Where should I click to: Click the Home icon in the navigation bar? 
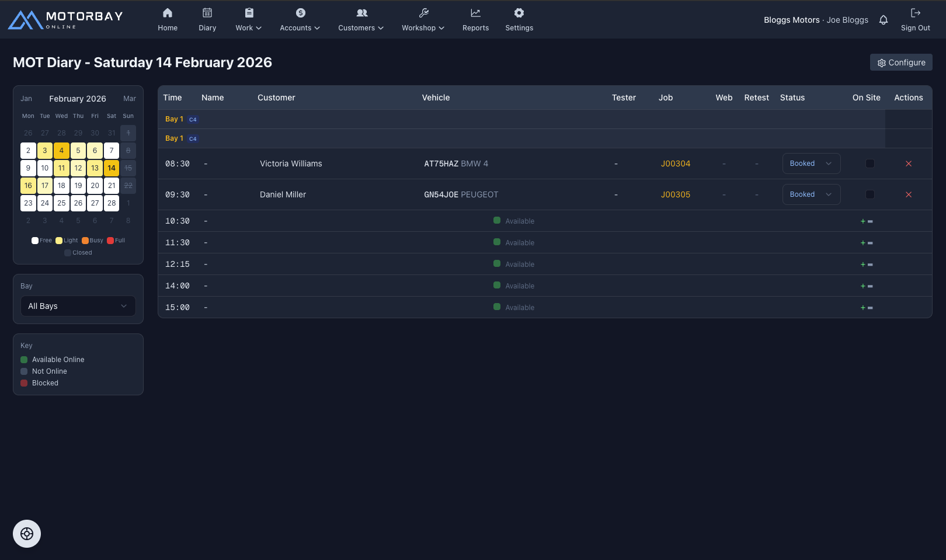[x=168, y=12]
